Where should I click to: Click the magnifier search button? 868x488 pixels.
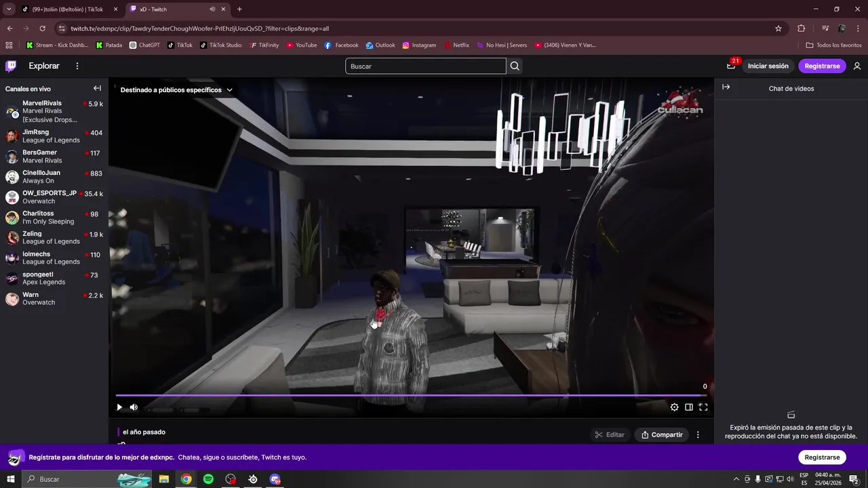(515, 66)
